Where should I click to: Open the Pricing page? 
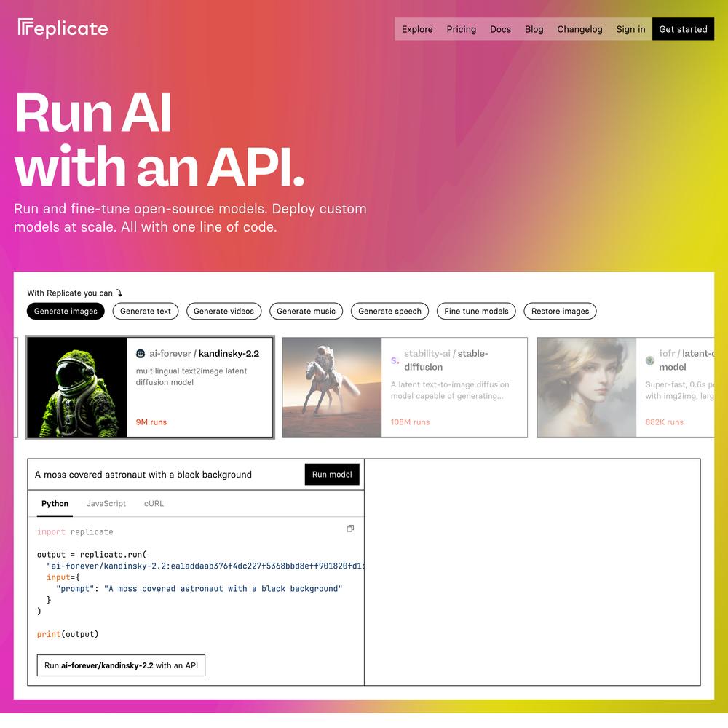click(461, 29)
